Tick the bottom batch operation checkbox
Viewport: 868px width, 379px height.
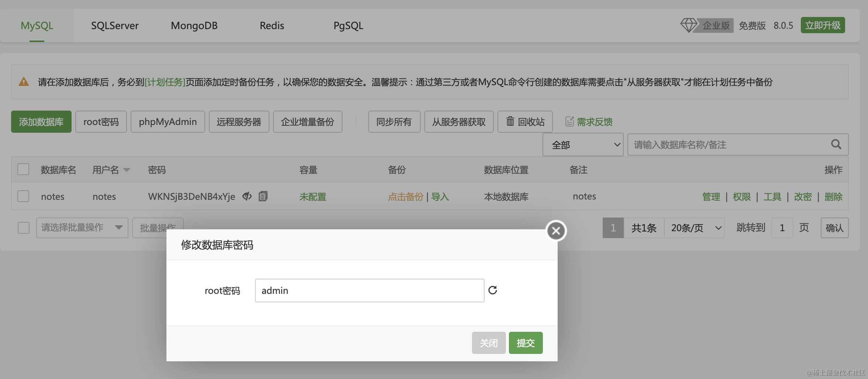23,227
